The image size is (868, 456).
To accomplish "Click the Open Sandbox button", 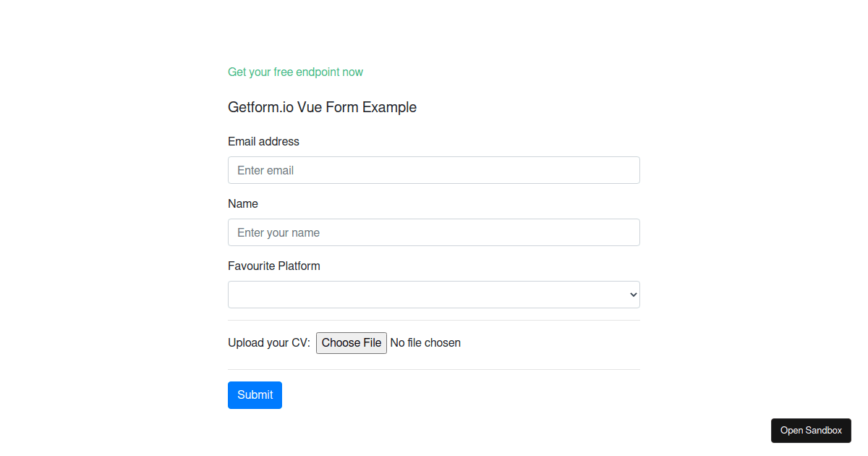I will (811, 431).
